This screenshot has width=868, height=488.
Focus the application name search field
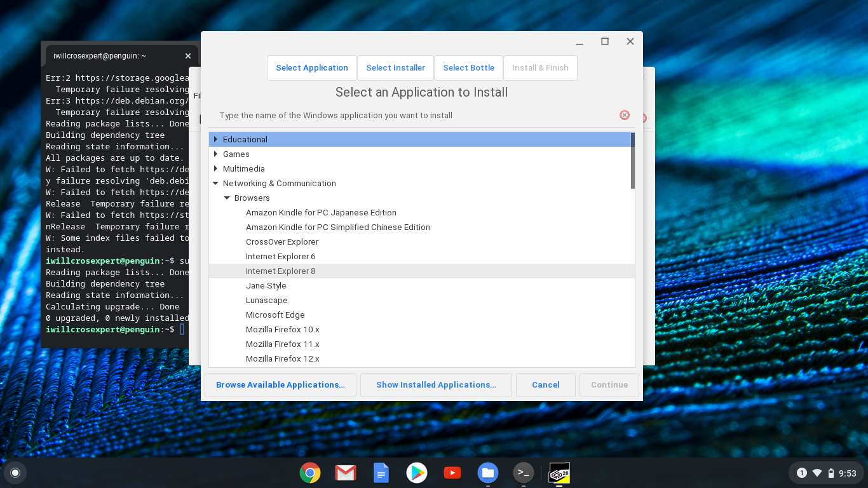pyautogui.click(x=416, y=116)
